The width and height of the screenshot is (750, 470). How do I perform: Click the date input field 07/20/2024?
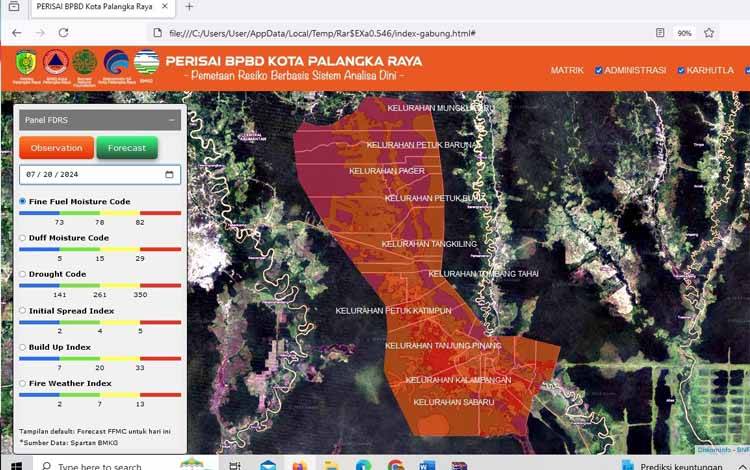[100, 175]
